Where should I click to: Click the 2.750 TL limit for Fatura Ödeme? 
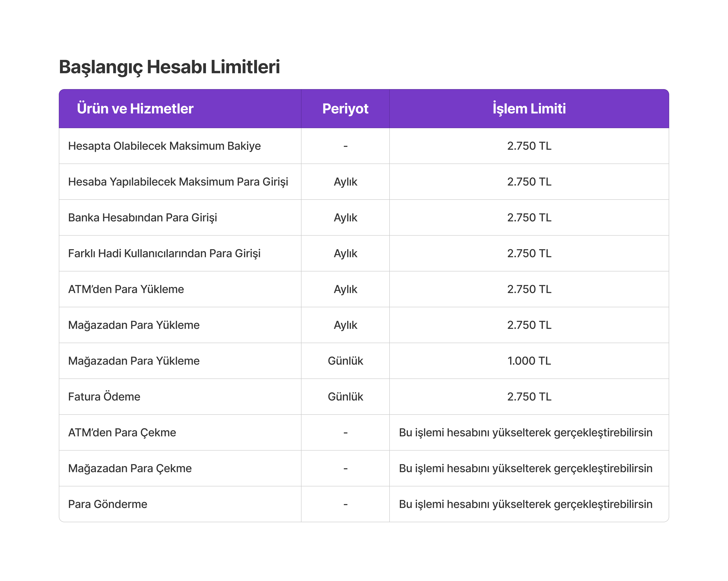point(529,396)
